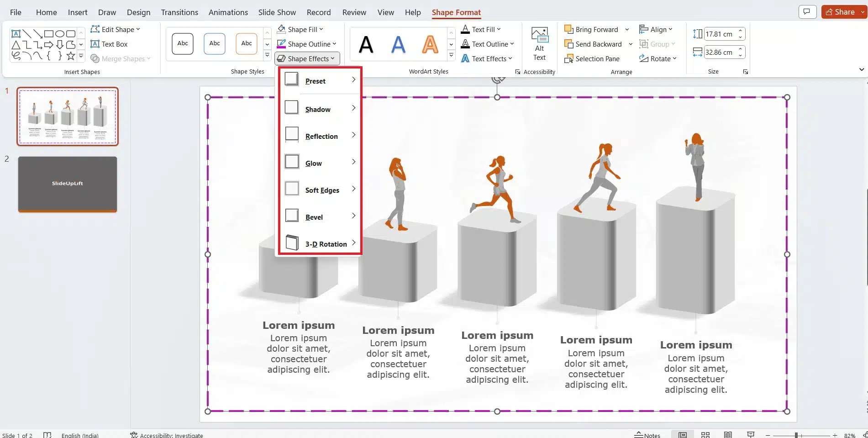Switch to the Animations tab
Image resolution: width=868 pixels, height=438 pixels.
tap(228, 12)
